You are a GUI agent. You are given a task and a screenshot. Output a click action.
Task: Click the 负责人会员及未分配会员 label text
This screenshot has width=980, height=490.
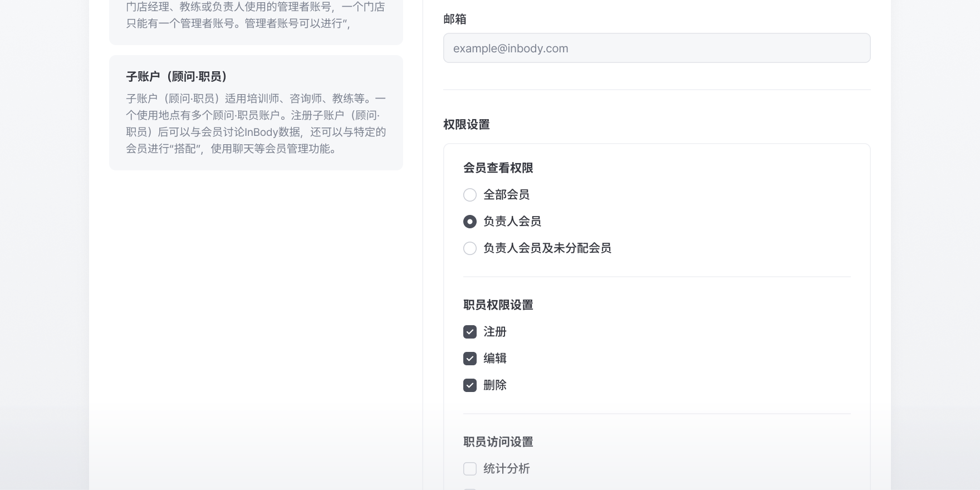coord(547,248)
